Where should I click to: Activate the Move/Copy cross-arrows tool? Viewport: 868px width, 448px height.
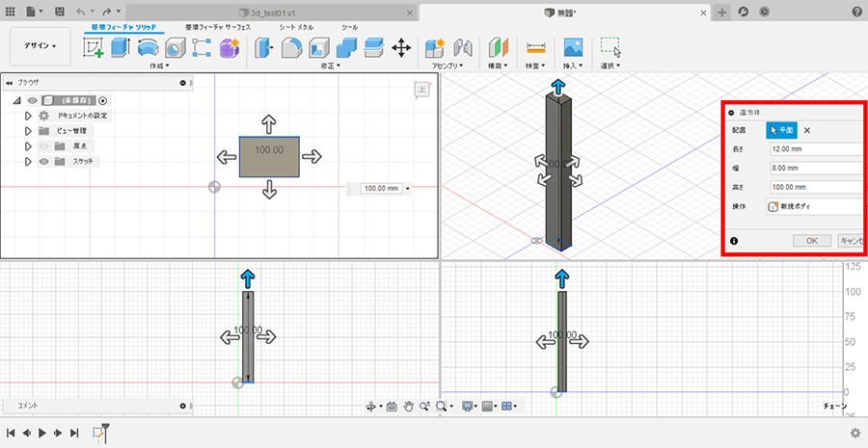[x=401, y=47]
